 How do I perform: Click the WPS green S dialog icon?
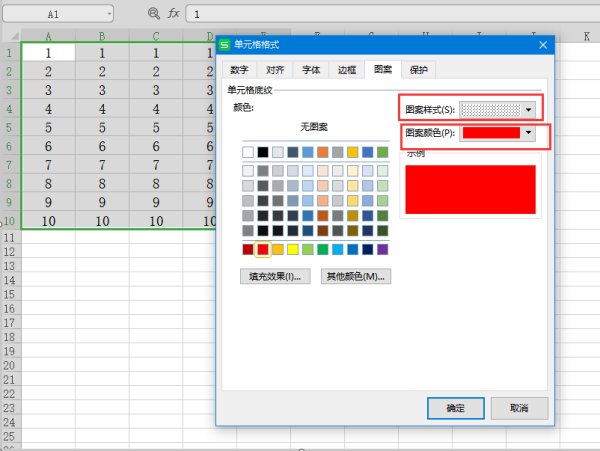point(224,45)
